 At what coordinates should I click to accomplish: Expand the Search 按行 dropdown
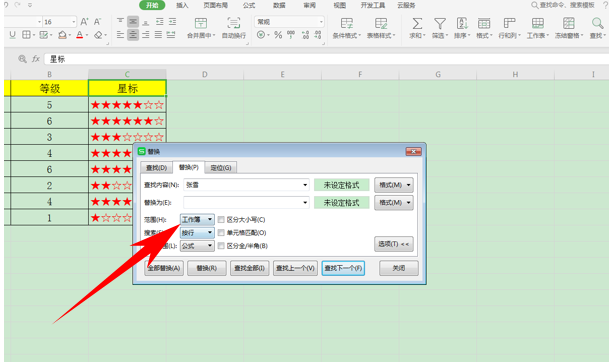pyautogui.click(x=197, y=233)
